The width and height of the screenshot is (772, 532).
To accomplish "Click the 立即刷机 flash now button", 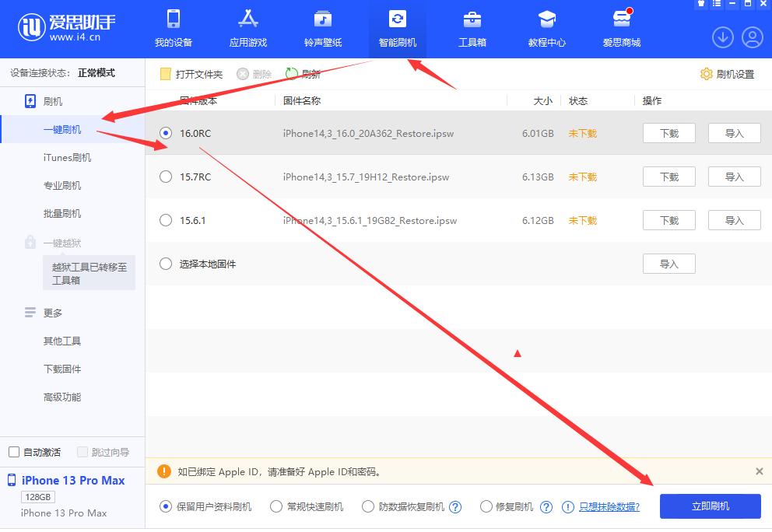I will click(710, 506).
